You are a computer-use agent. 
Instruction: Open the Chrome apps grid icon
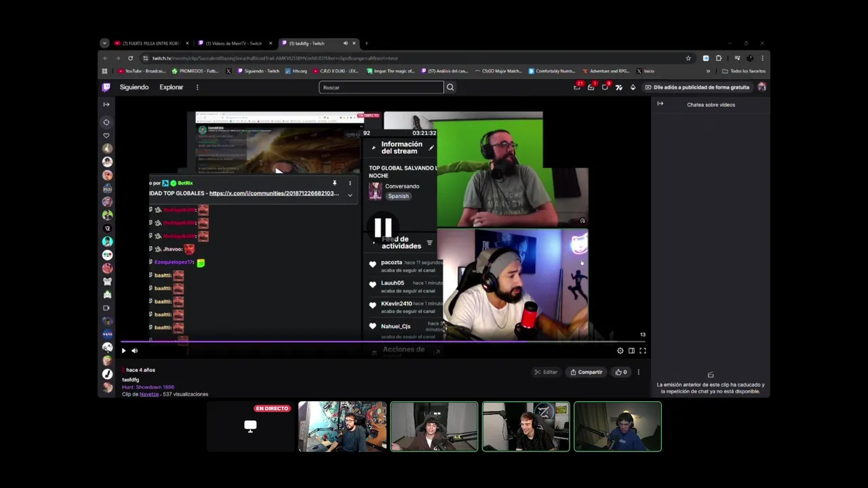click(104, 70)
